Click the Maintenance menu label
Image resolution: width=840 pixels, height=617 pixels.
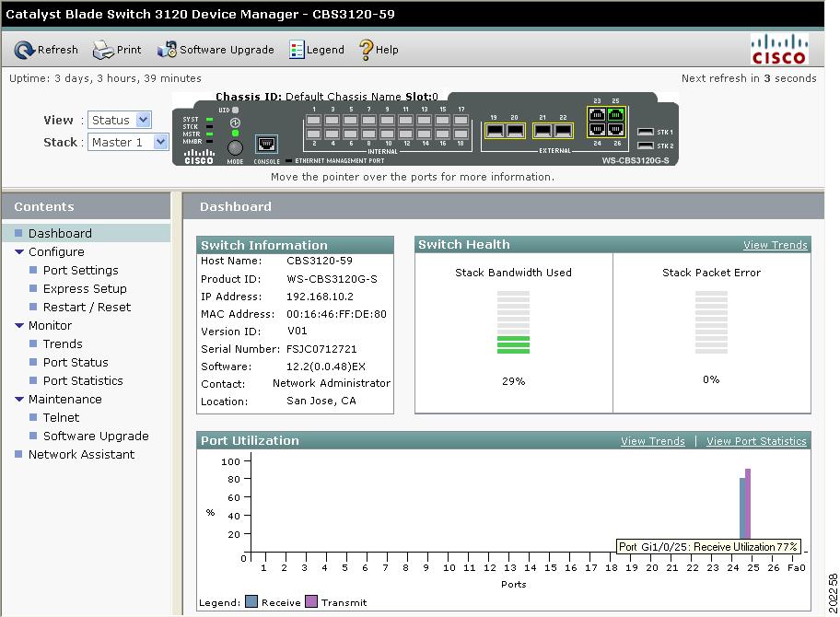click(64, 399)
